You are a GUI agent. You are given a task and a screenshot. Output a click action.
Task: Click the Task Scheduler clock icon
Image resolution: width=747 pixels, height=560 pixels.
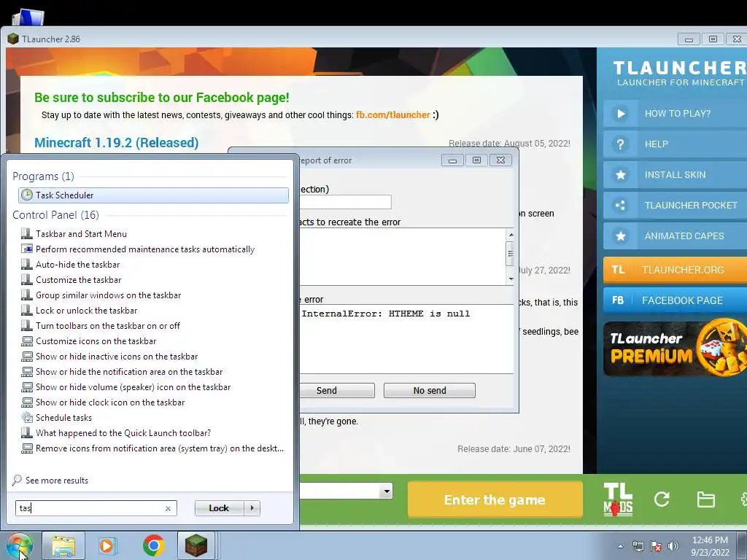point(27,195)
